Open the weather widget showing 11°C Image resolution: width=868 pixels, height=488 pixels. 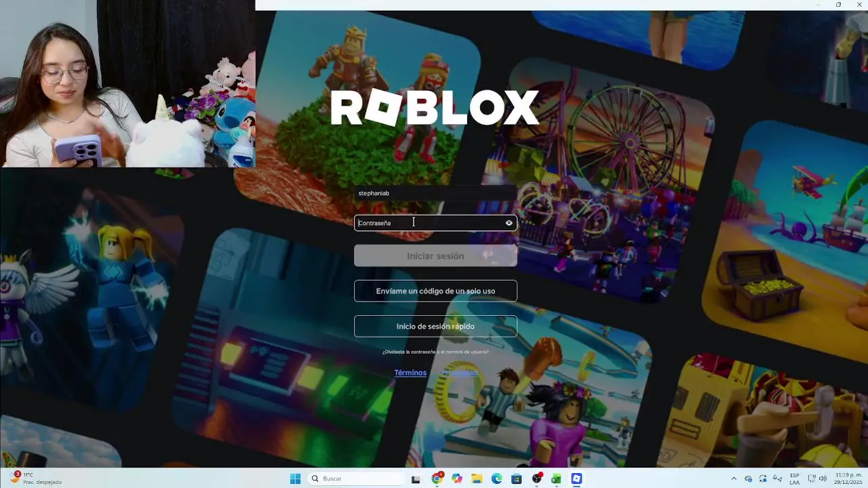(37, 479)
